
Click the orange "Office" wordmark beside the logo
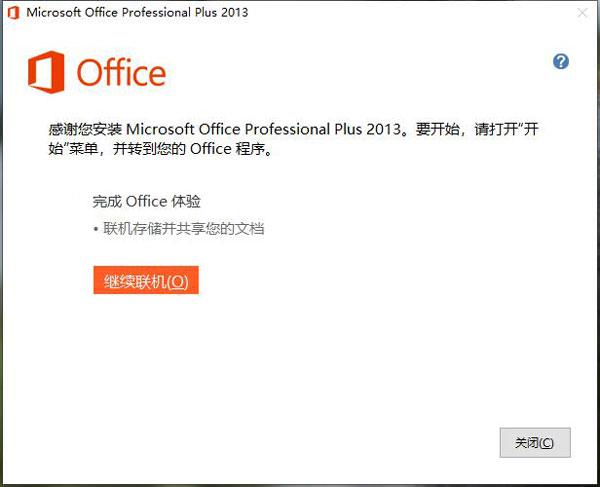coord(121,72)
